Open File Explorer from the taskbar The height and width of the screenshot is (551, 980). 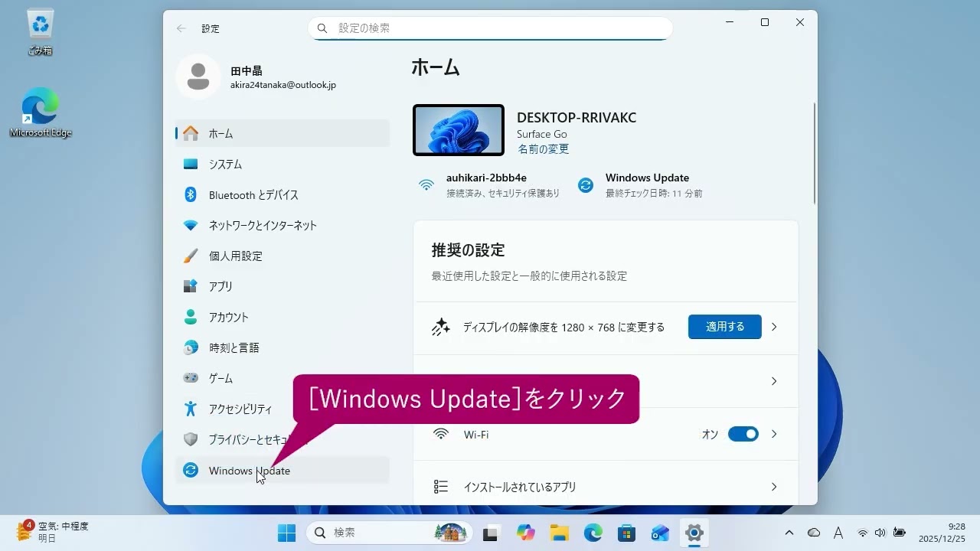click(560, 533)
